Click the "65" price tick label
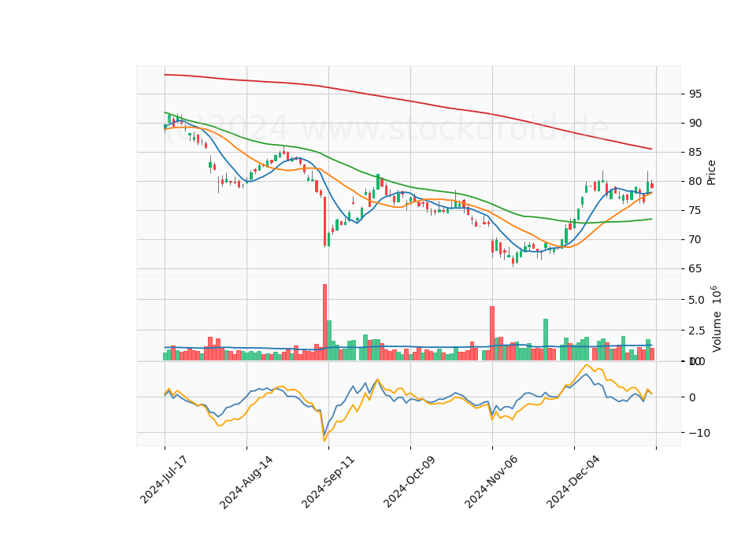The image size is (756, 543). click(x=695, y=269)
